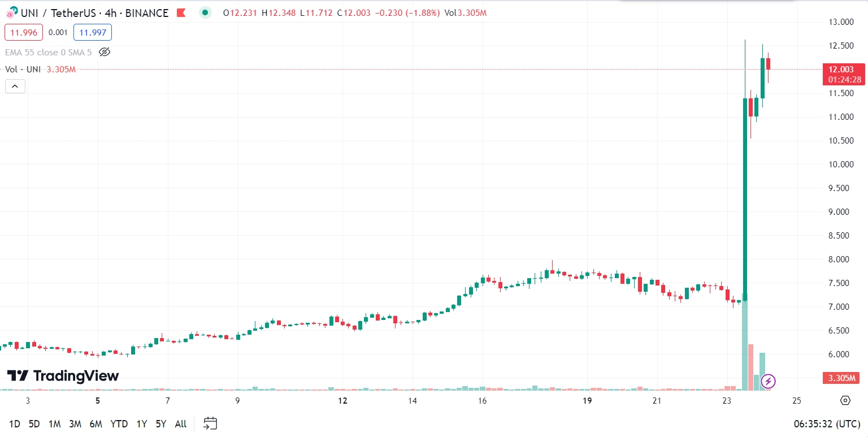This screenshot has height=437, width=868.
Task: Click the red flag icon beside BINANCE
Action: (181, 12)
